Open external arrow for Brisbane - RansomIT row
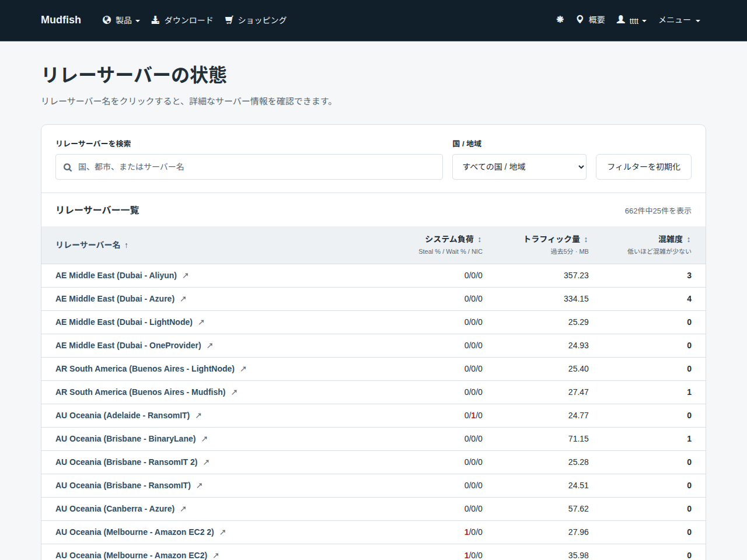Screen dimensions: 747x560 [x=200, y=485]
